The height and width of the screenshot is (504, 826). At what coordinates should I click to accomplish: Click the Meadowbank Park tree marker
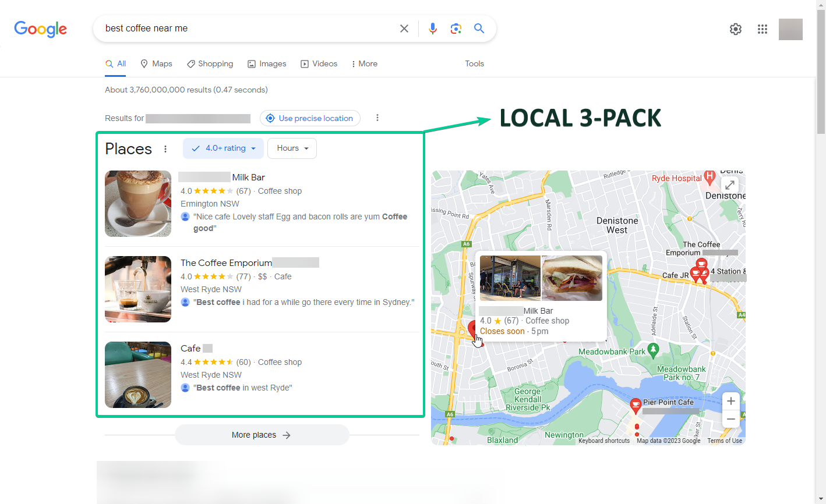[x=653, y=350]
